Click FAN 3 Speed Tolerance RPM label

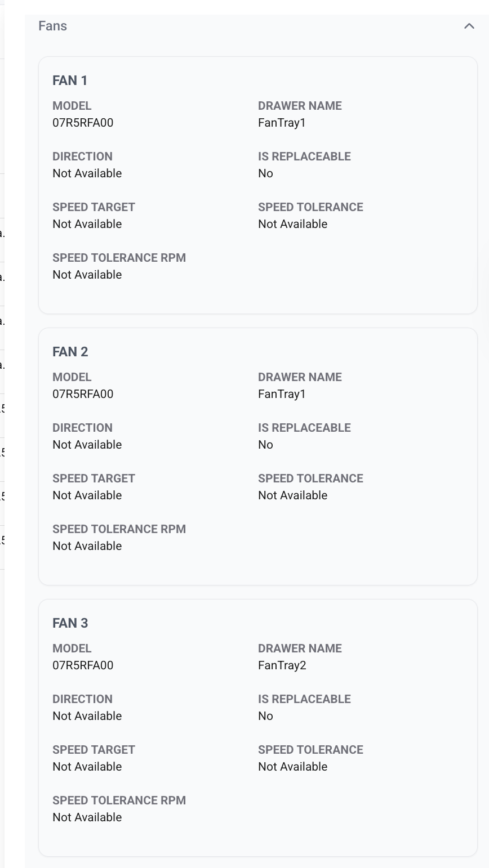pyautogui.click(x=119, y=800)
